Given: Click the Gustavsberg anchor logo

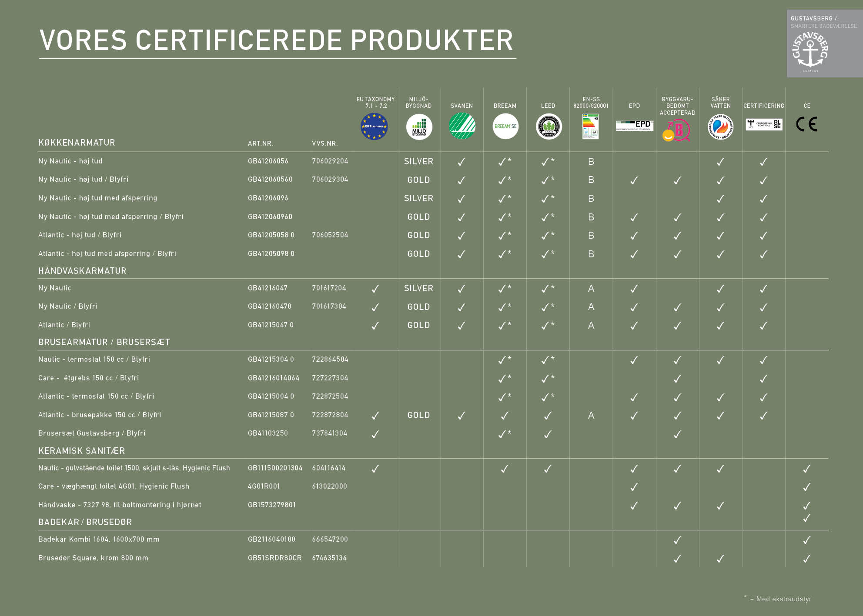Looking at the screenshot, I should [x=810, y=52].
